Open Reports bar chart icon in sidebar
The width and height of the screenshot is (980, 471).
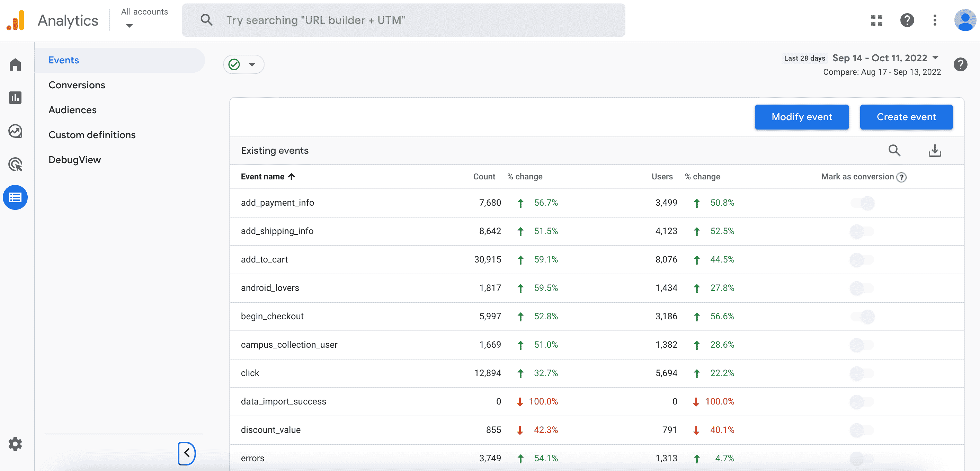click(15, 98)
